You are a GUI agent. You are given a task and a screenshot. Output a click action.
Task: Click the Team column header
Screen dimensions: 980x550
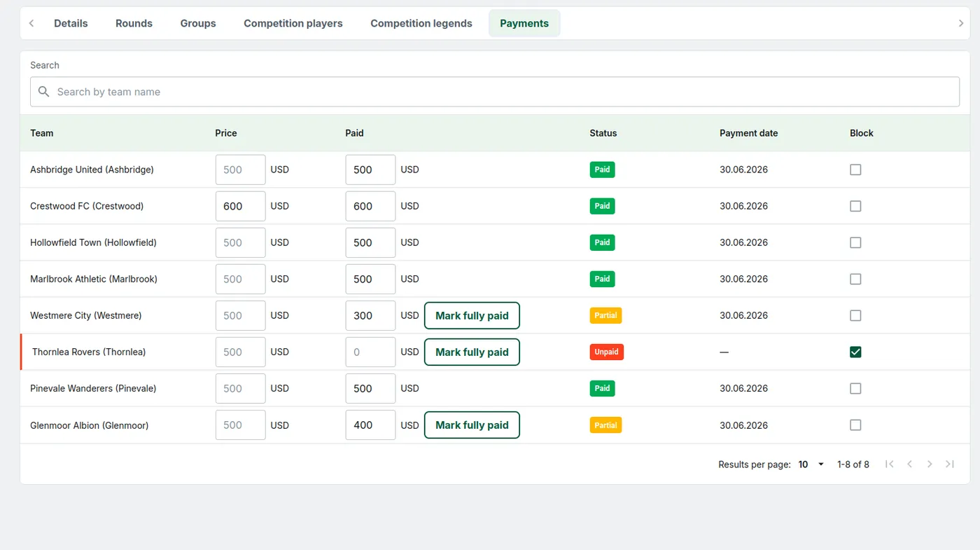[42, 133]
